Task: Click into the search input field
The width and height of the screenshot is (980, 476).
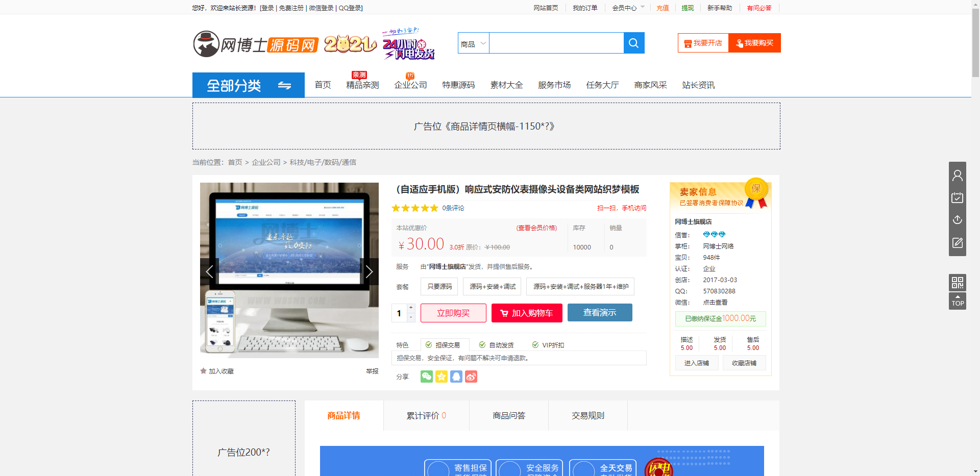Action: [x=556, y=43]
